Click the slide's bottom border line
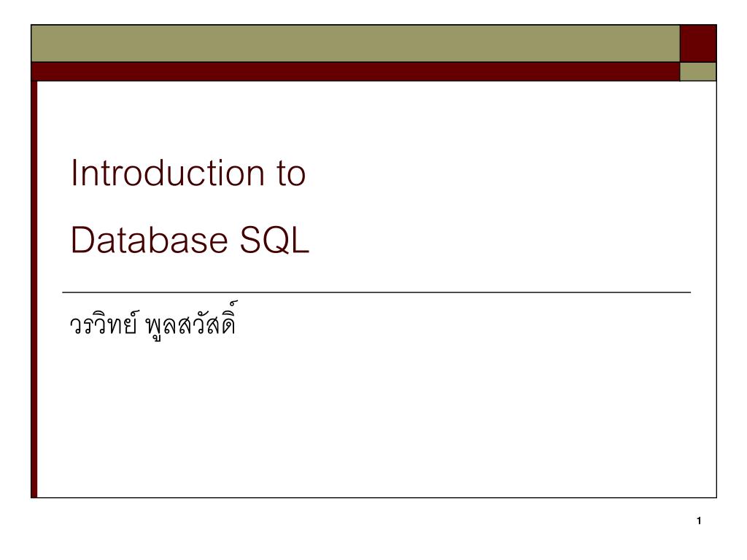The width and height of the screenshot is (747, 560). click(x=374, y=497)
